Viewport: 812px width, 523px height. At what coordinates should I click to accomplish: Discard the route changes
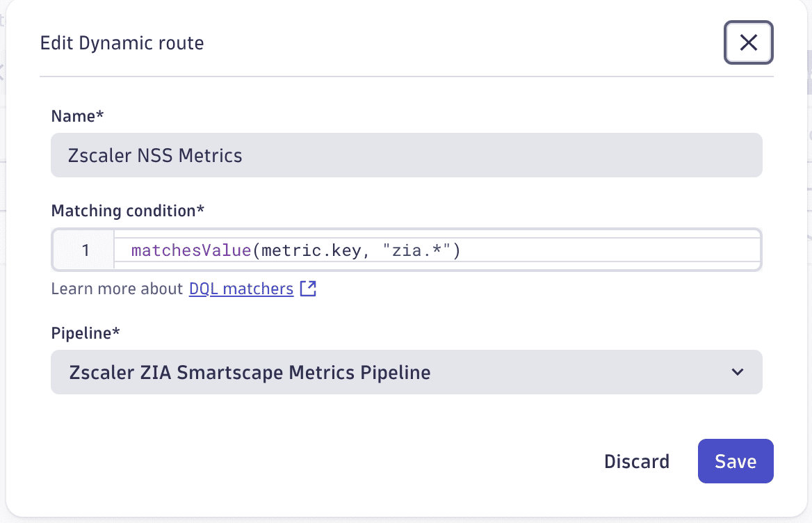tap(636, 461)
